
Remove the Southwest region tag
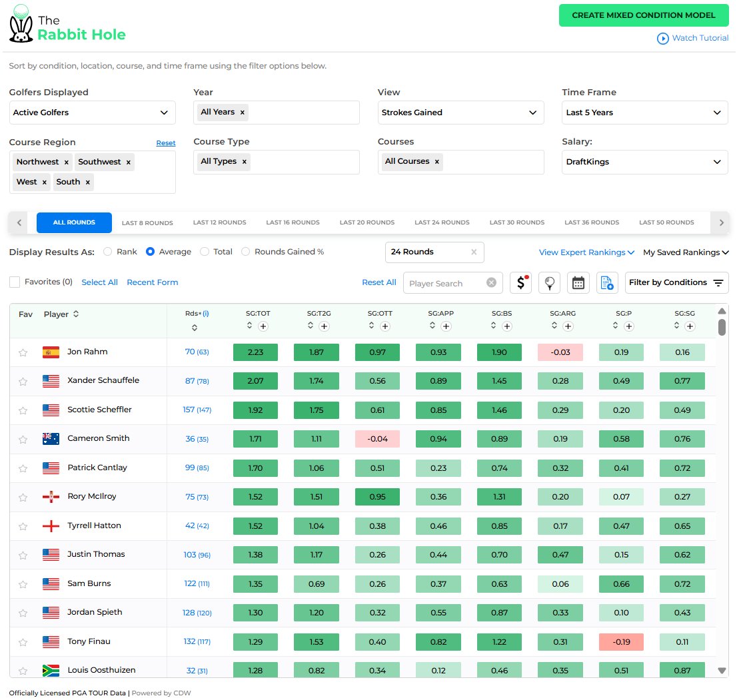point(128,162)
